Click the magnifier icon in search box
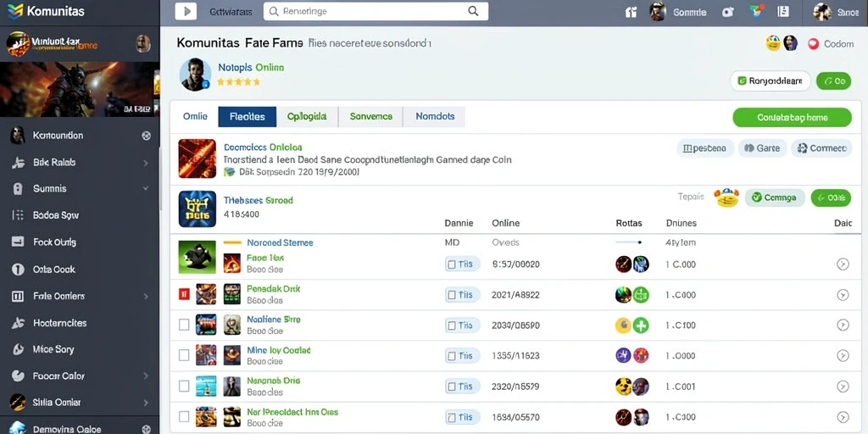This screenshot has width=868, height=434. [x=473, y=11]
